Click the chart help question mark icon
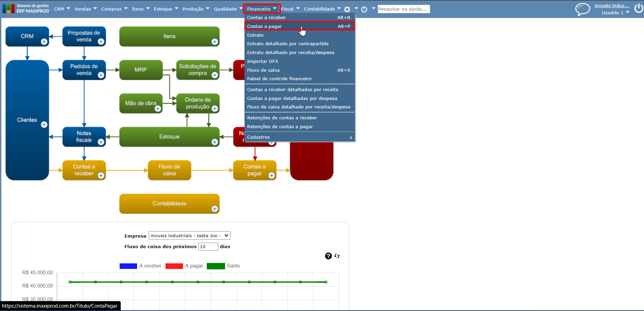Image resolution: width=644 pixels, height=311 pixels. 328,256
